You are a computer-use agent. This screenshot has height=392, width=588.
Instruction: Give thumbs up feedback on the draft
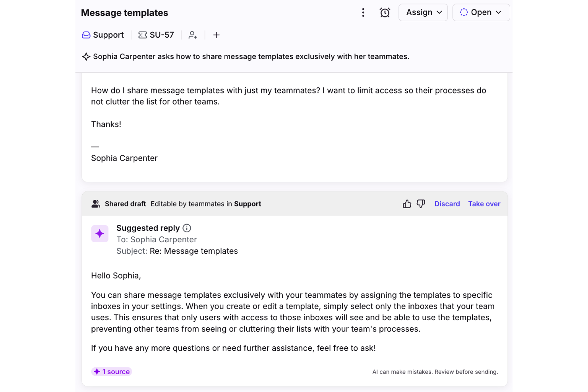coord(406,203)
